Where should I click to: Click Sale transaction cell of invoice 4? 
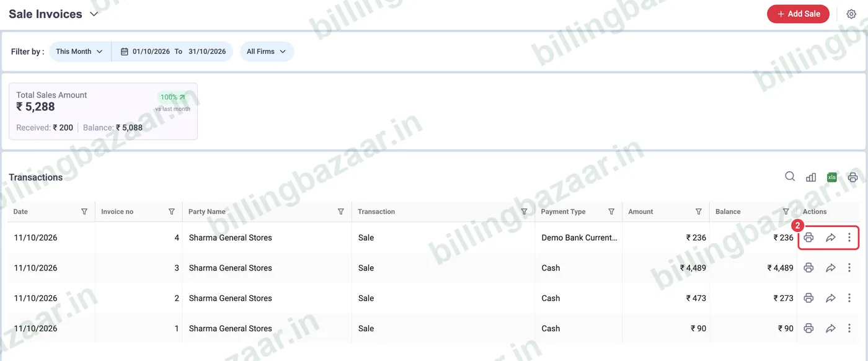point(366,238)
